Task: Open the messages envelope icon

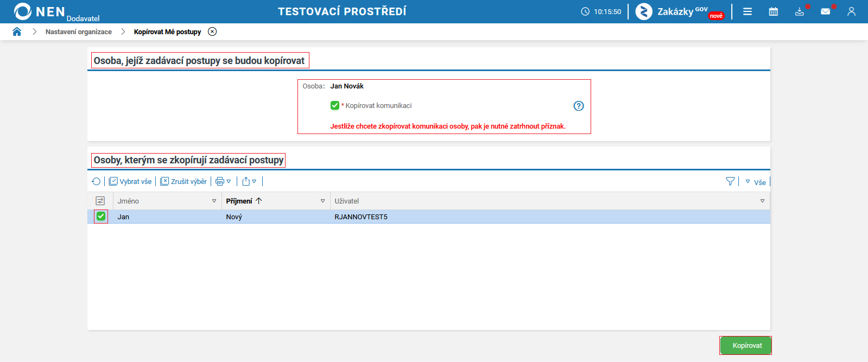Action: pos(826,11)
